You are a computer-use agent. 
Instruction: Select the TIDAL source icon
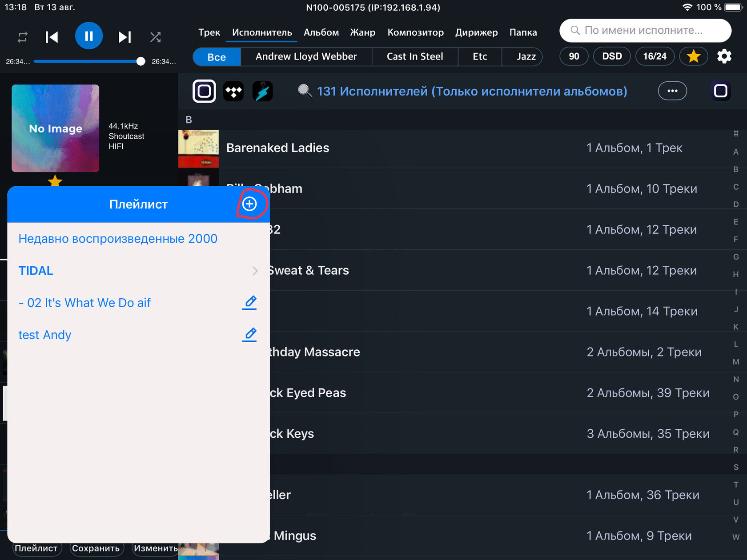233,91
